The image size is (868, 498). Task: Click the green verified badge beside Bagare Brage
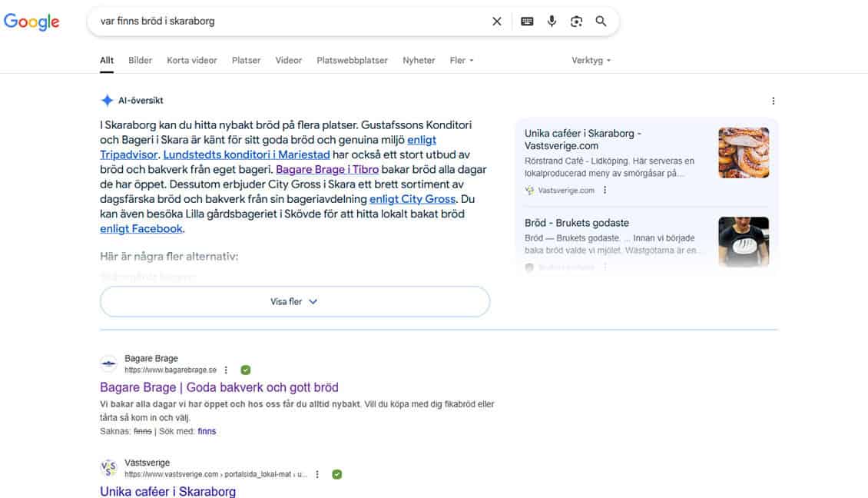click(x=245, y=370)
